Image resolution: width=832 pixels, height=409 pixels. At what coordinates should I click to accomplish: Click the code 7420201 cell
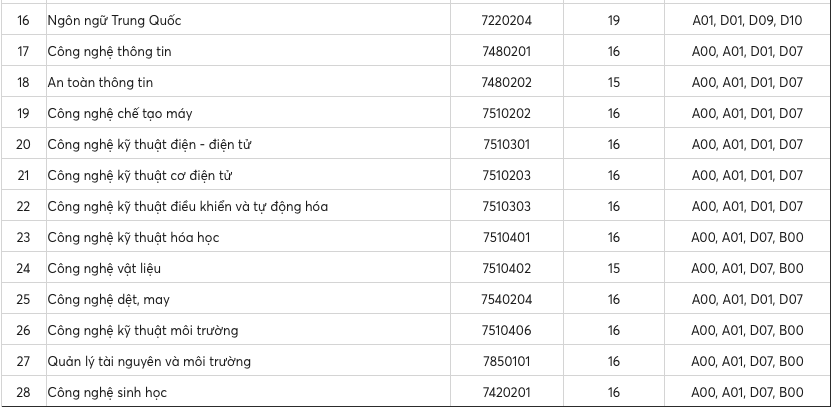tap(506, 392)
